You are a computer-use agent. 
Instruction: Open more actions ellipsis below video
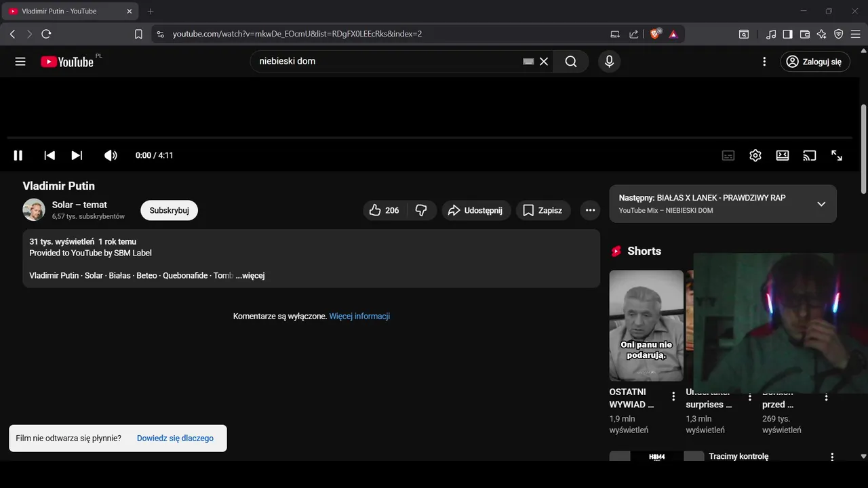point(590,210)
